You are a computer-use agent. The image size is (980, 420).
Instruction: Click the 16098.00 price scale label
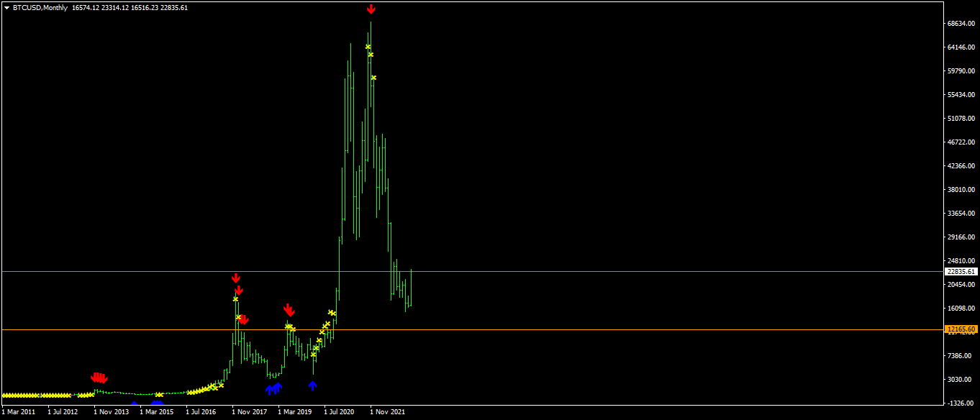click(961, 309)
